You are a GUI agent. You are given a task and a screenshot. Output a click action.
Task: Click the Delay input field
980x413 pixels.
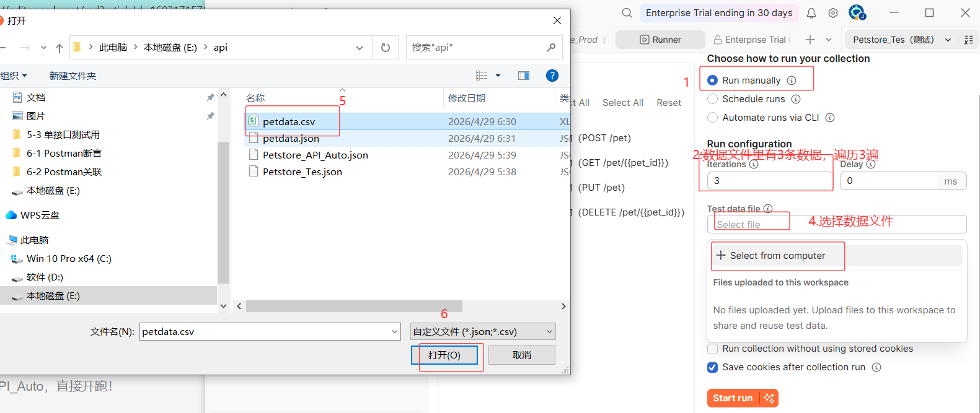[x=889, y=181]
